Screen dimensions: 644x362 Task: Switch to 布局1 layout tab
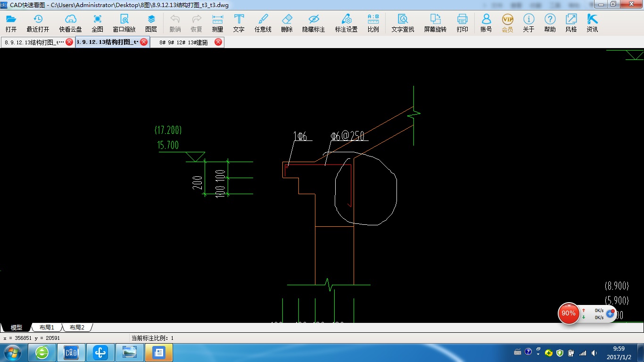point(47,327)
